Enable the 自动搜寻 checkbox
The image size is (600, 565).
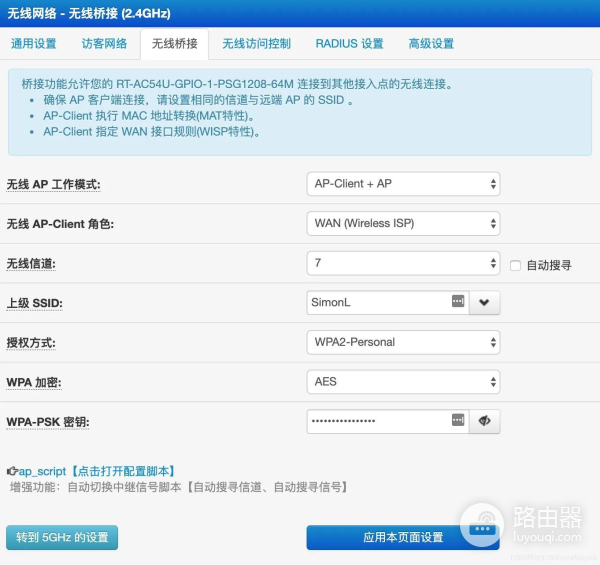515,265
